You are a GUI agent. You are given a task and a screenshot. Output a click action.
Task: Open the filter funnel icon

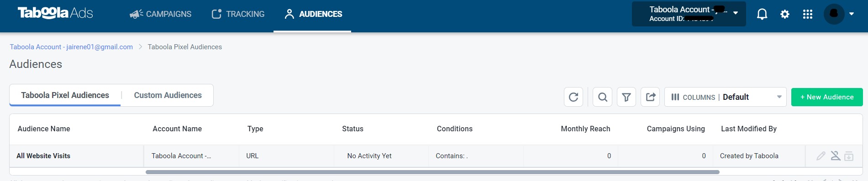[x=626, y=97]
